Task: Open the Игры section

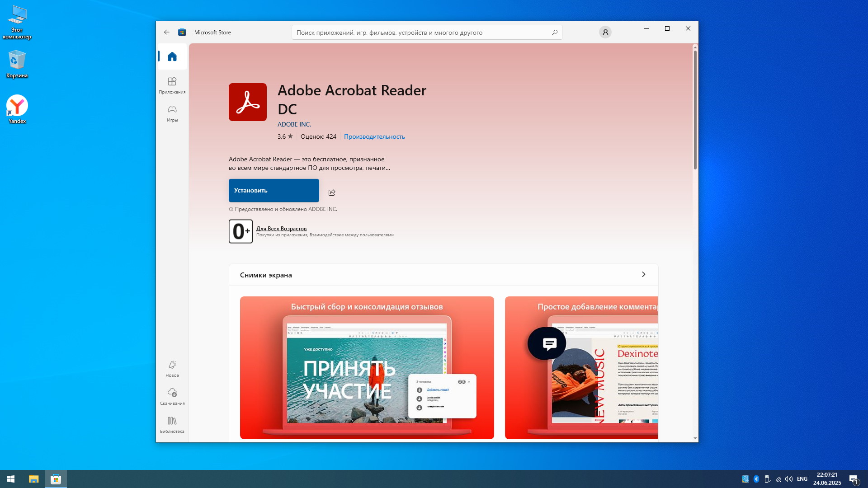Action: coord(172,113)
